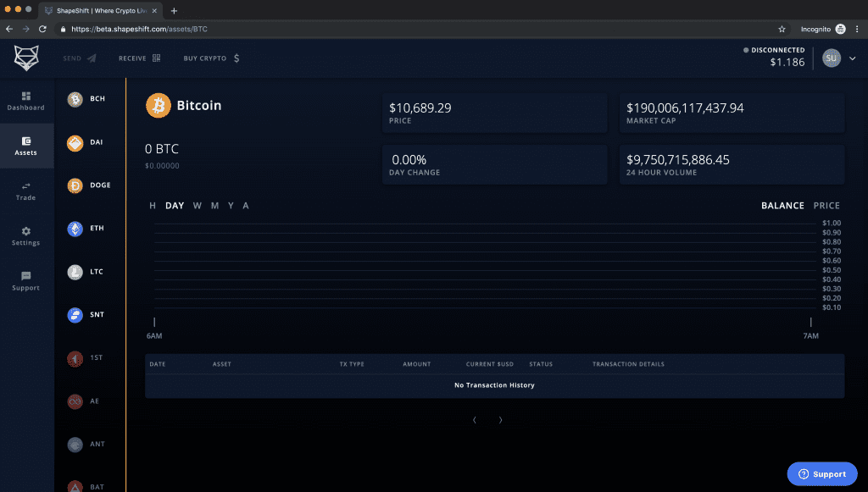Go to previous transaction page
This screenshot has width=868, height=492.
point(475,420)
